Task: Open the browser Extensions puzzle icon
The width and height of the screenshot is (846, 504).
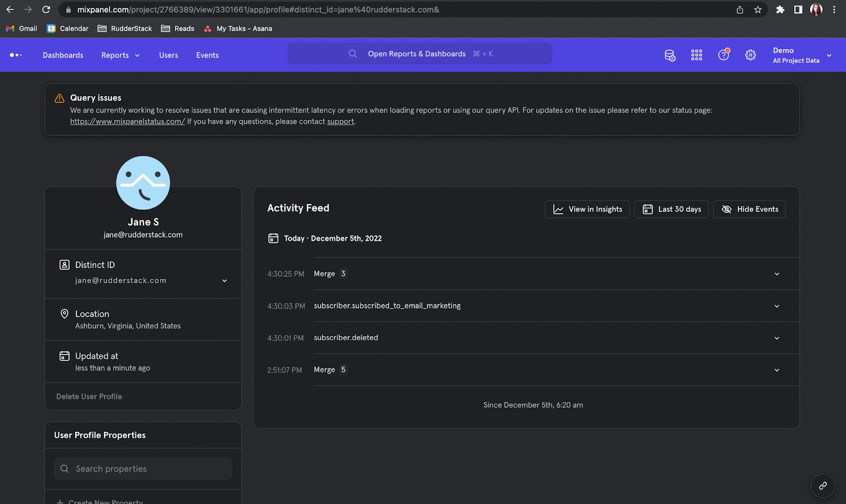Action: pos(780,10)
